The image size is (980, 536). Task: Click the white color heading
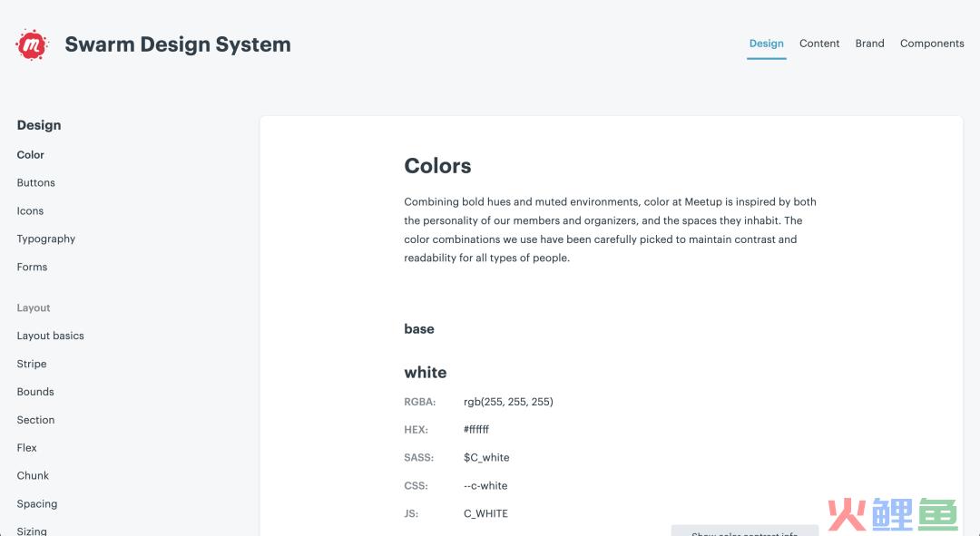coord(426,373)
